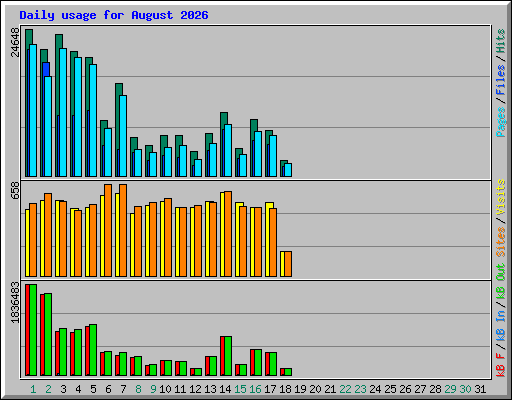
Task: Click day 23 on the x-axis
Action: [360, 389]
